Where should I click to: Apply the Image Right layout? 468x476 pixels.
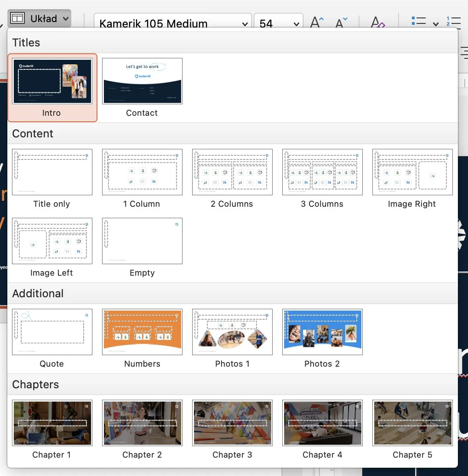click(x=412, y=172)
